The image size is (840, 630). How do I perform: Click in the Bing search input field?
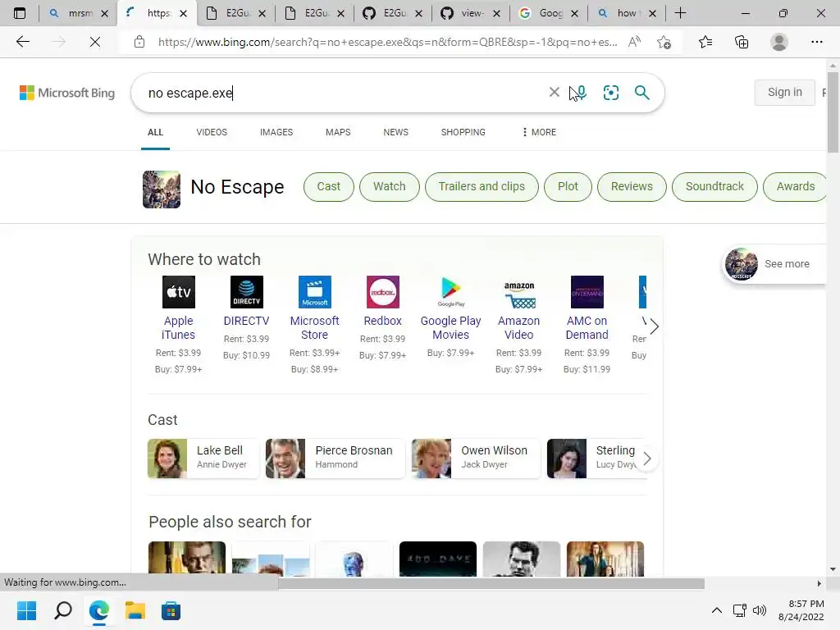pyautogui.click(x=343, y=93)
